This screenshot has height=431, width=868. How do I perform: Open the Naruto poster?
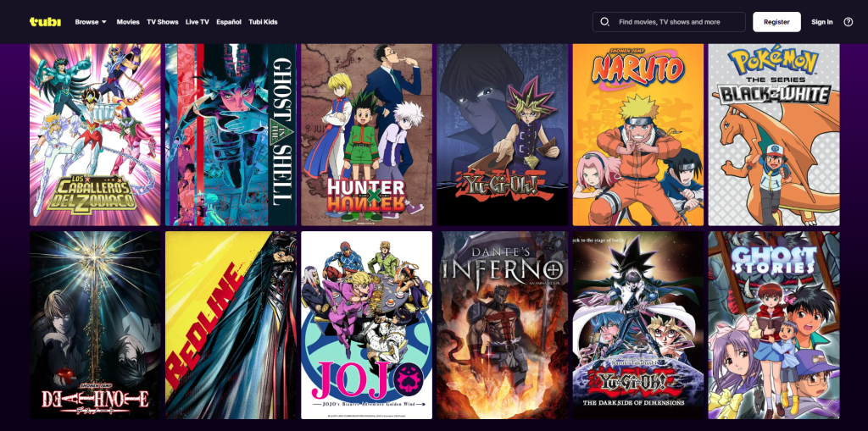[x=638, y=135]
